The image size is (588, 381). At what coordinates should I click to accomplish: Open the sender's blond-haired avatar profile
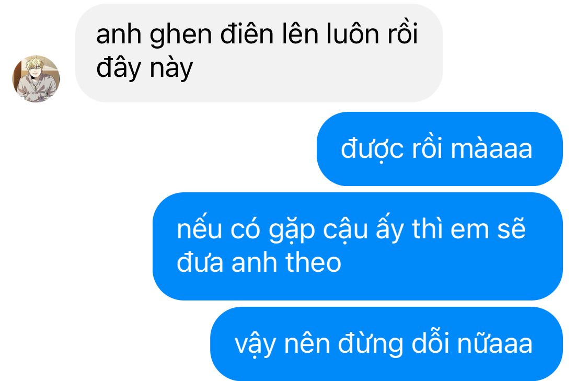(x=36, y=78)
